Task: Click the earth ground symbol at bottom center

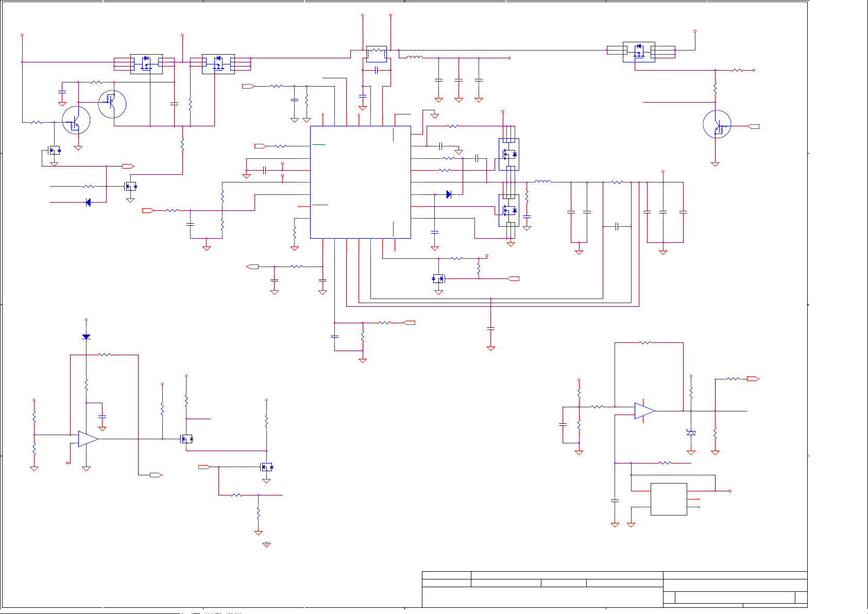Action: [x=266, y=544]
